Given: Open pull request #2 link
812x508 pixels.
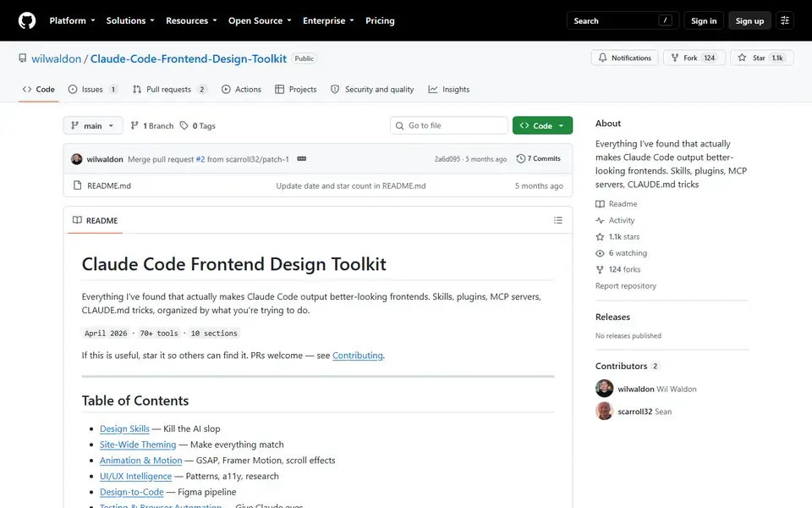Looking at the screenshot, I should click(200, 159).
